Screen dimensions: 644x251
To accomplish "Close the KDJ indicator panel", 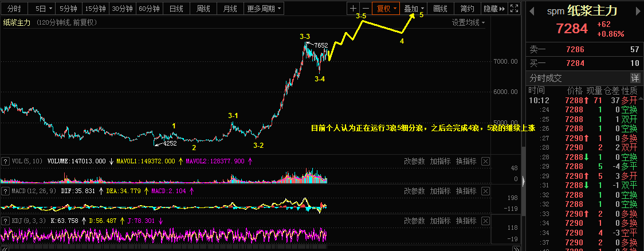I will click(485, 221).
